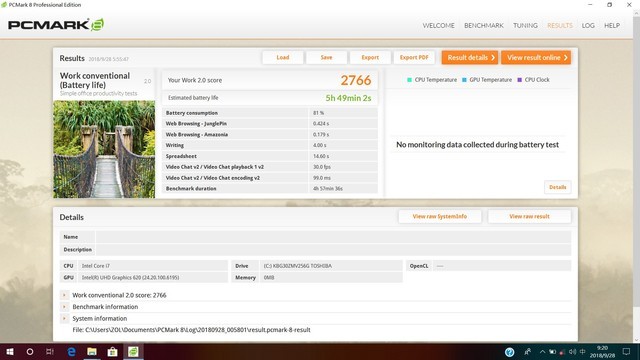Click the result file path text
Image resolution: width=640 pixels, height=360 pixels.
(191, 330)
